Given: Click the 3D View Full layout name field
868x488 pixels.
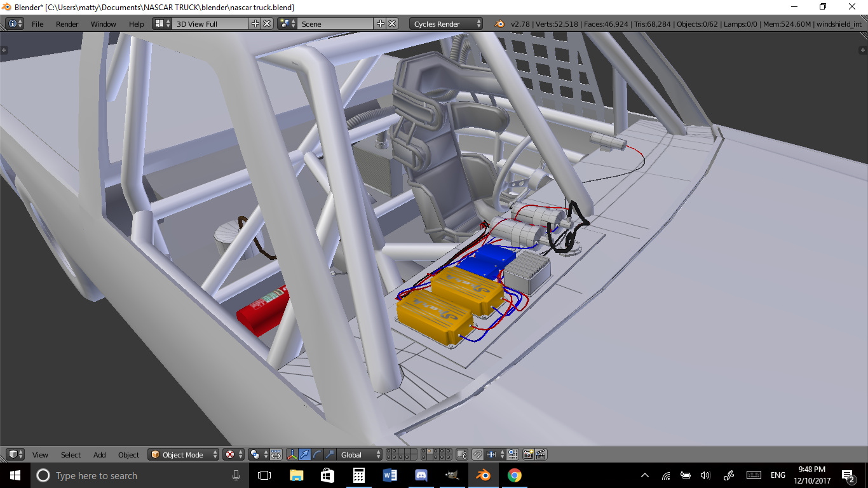Looking at the screenshot, I should tap(210, 24).
